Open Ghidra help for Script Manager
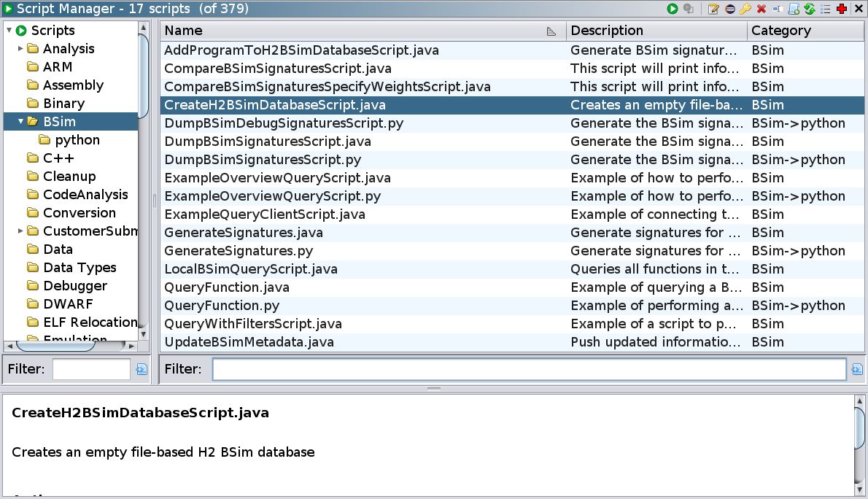Image resolution: width=868 pixels, height=499 pixels. click(x=840, y=9)
